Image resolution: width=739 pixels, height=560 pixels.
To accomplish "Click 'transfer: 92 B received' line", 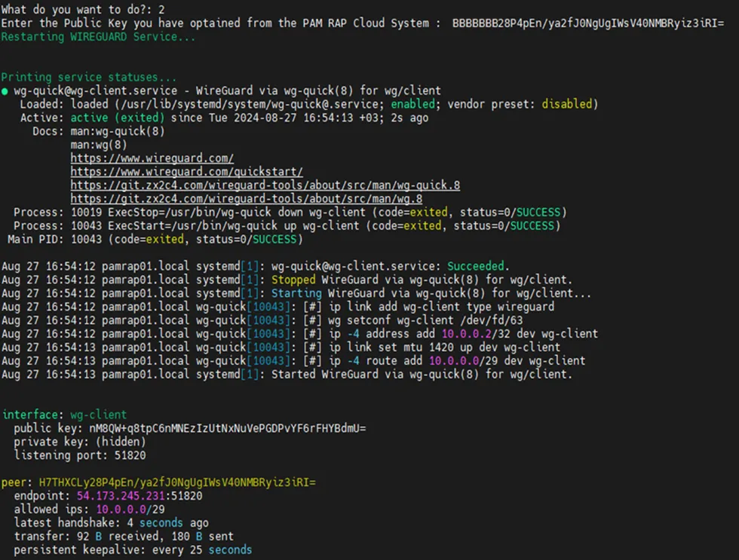I will click(x=124, y=537).
